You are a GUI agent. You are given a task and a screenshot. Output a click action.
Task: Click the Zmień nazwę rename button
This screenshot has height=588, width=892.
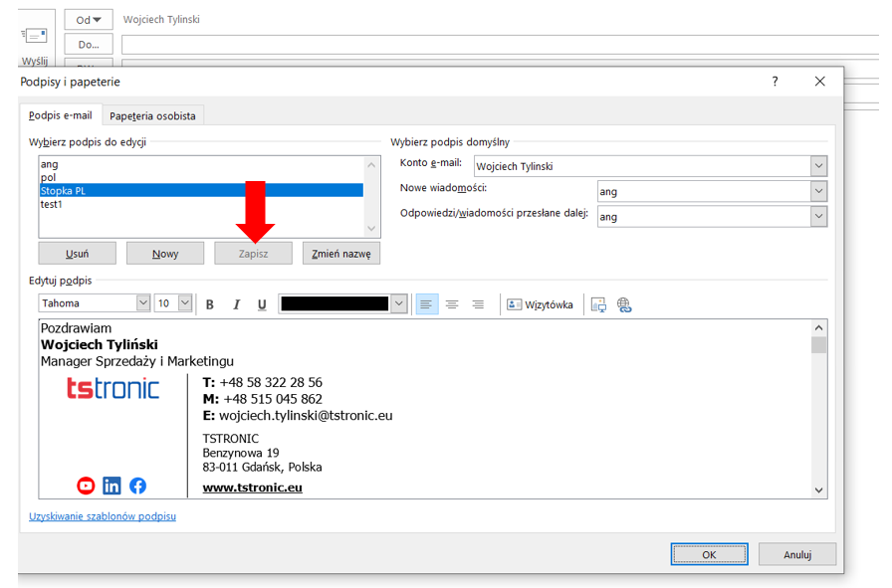[340, 254]
